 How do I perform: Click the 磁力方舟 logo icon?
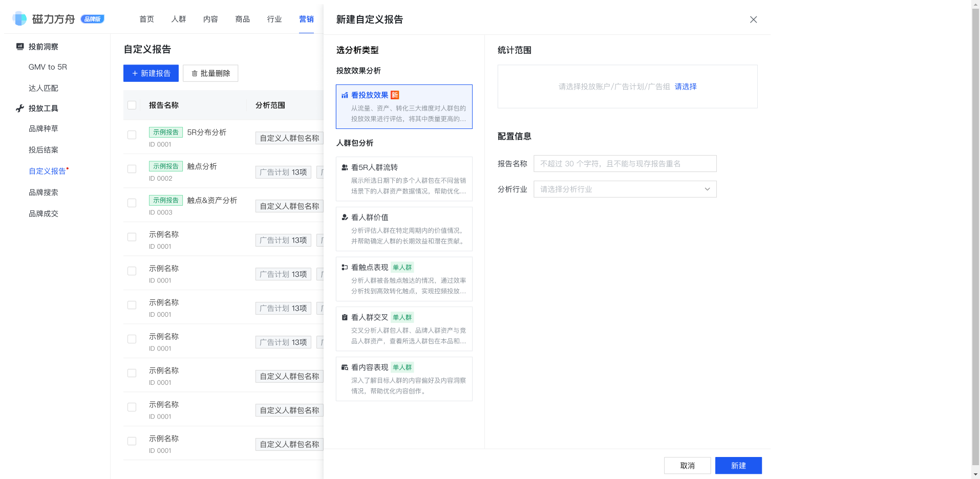coord(19,18)
